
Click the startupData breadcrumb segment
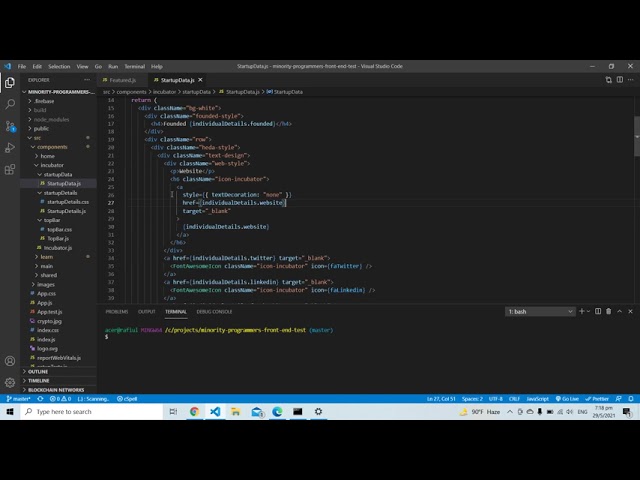click(196, 92)
